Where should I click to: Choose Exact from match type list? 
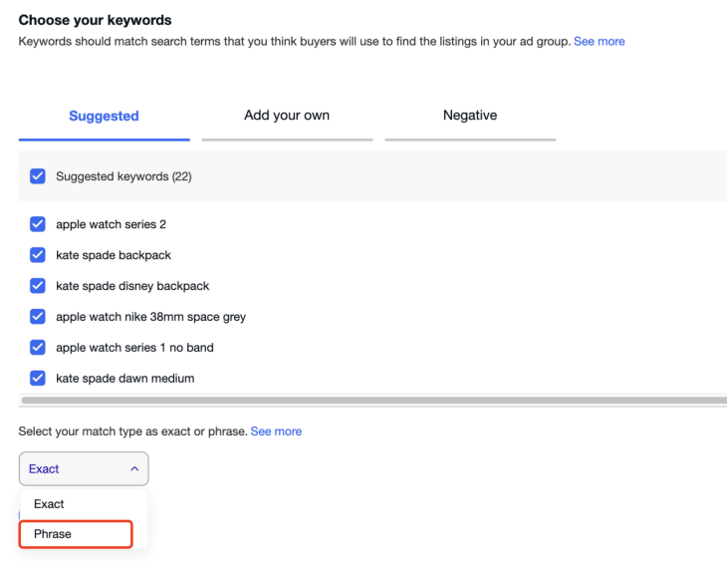[x=49, y=504]
